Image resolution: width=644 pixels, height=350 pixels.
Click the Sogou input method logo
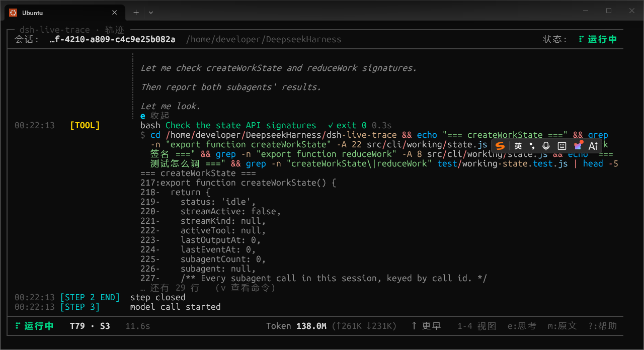[x=500, y=146]
